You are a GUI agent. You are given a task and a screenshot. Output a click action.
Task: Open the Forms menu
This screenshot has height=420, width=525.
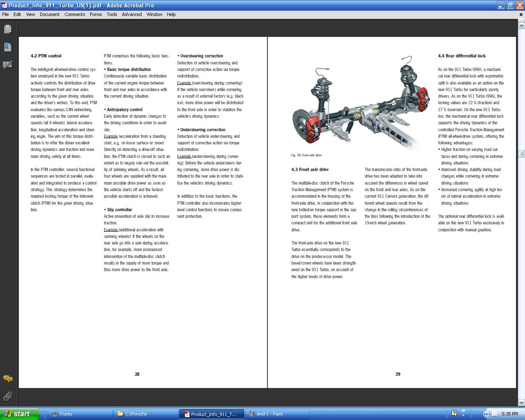tap(96, 14)
